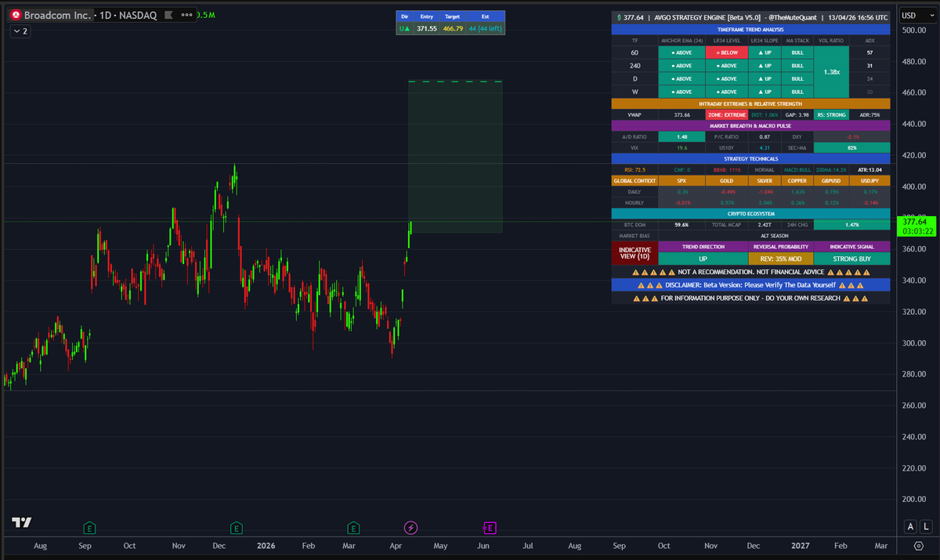Click the Broadcom Inc. symbol logo
The width and height of the screenshot is (940, 560).
tap(15, 15)
